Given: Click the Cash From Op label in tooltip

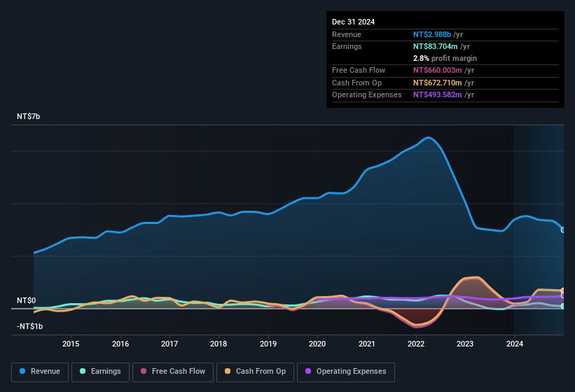Looking at the screenshot, I should [x=356, y=83].
